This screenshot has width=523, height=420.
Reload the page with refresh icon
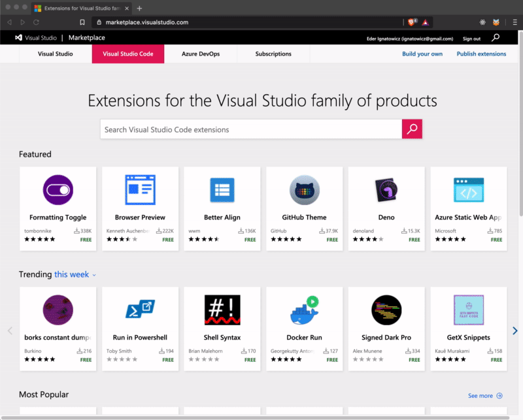coord(37,22)
